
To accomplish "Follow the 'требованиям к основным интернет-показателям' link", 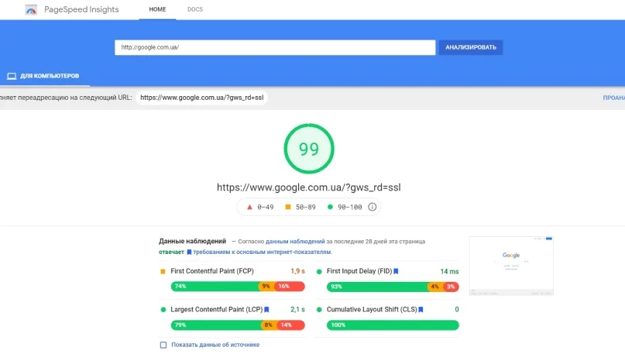I will click(262, 252).
